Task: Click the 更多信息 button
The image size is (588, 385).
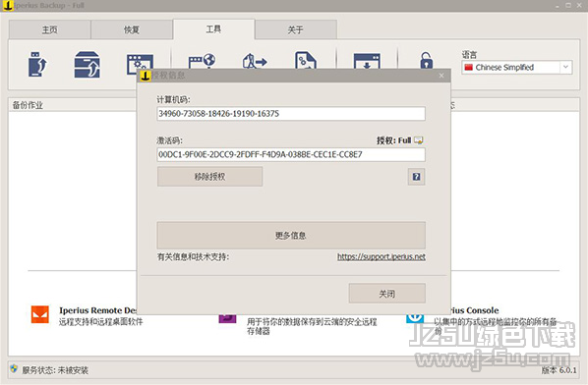Action: [291, 235]
